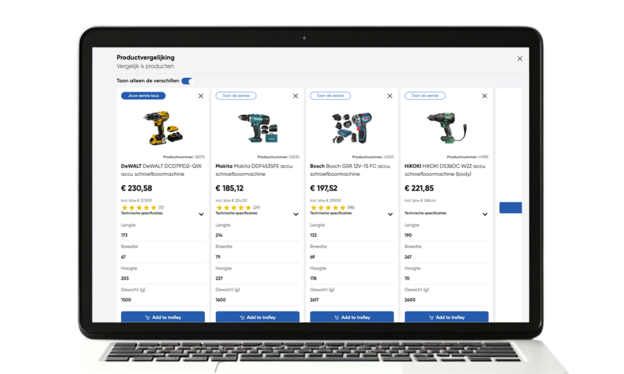The width and height of the screenshot is (624, 374).
Task: Collapse Technische specificaties for DeWALT product
Action: (x=201, y=214)
